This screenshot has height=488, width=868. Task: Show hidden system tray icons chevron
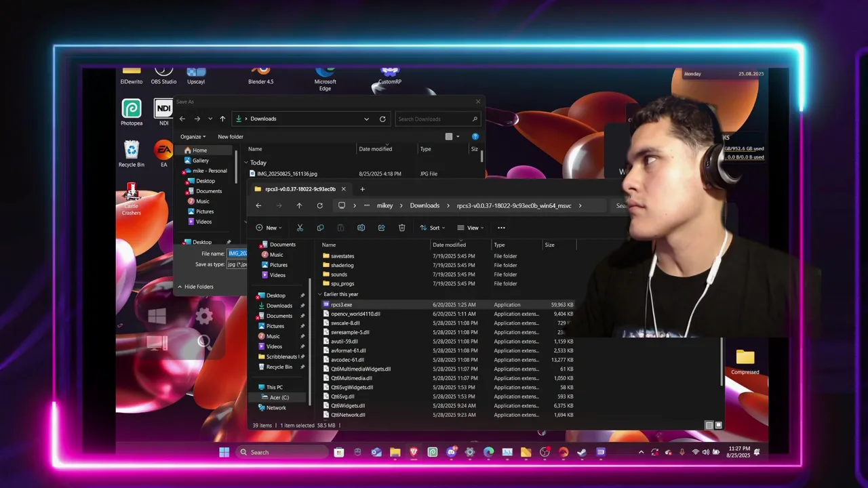tap(641, 452)
